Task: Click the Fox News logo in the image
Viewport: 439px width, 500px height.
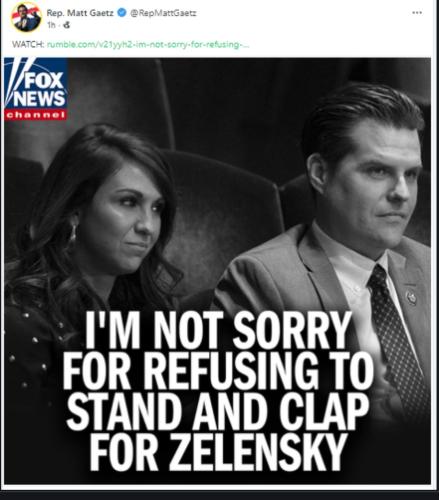Action: click(x=36, y=84)
